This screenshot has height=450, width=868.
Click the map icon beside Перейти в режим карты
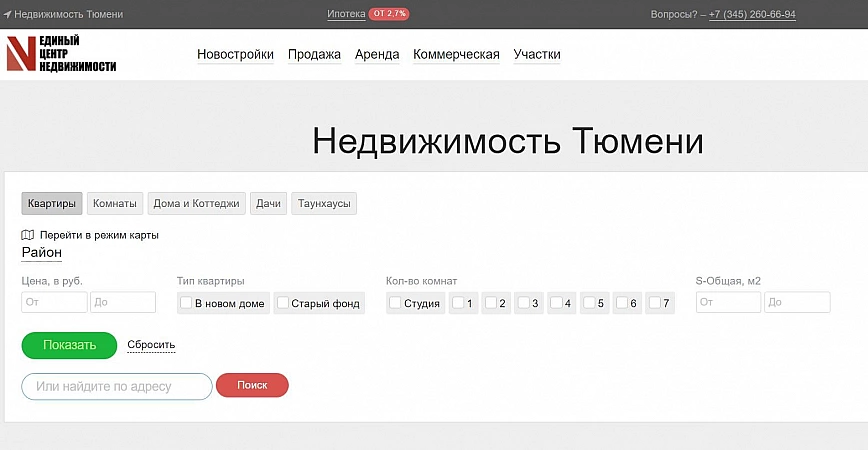tap(28, 235)
